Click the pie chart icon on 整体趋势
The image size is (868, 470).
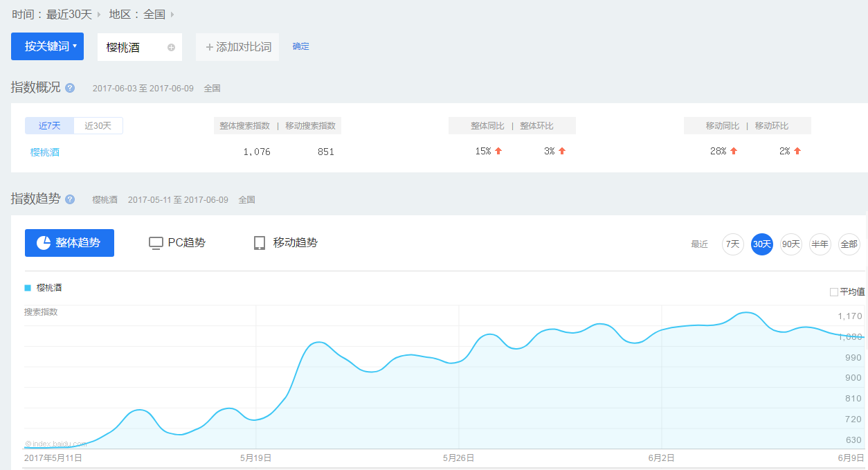(43, 243)
